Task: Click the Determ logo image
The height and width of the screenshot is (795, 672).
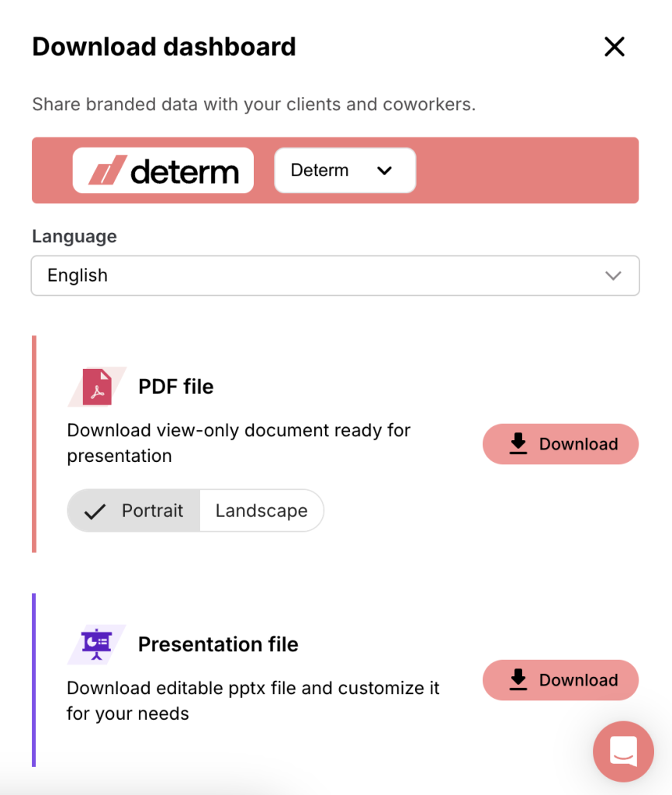Action: 163,170
